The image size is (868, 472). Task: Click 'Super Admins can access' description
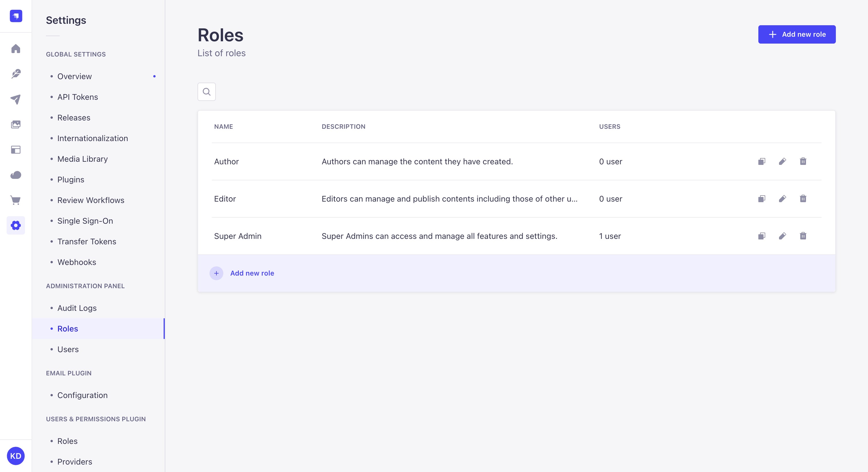coord(439,236)
